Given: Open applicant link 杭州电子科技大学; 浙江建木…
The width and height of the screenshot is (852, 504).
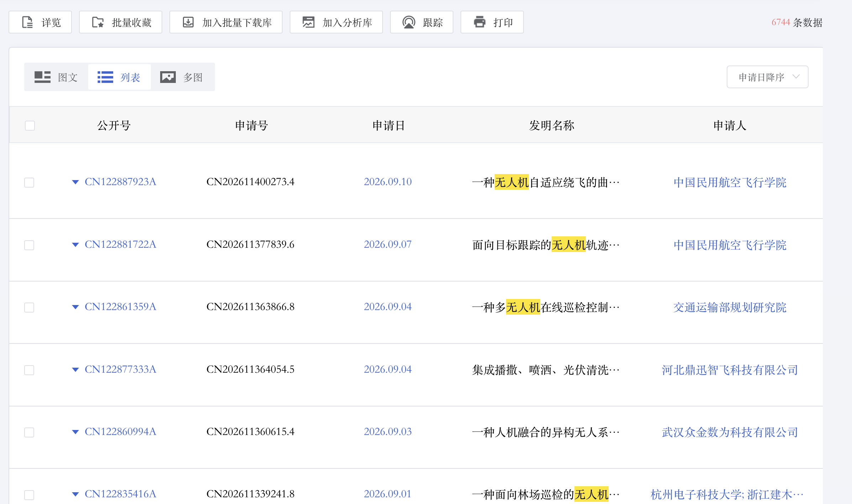Looking at the screenshot, I should pyautogui.click(x=727, y=495).
